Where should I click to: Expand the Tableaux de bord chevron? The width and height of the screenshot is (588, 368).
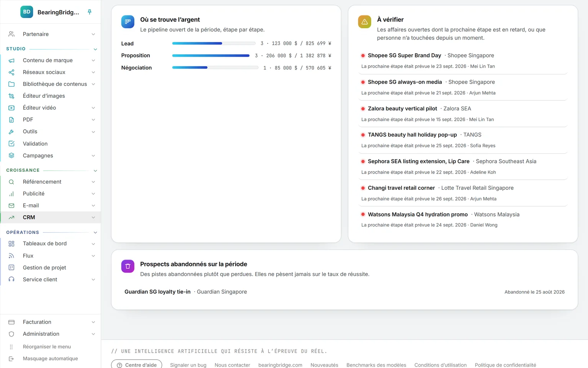click(x=93, y=244)
